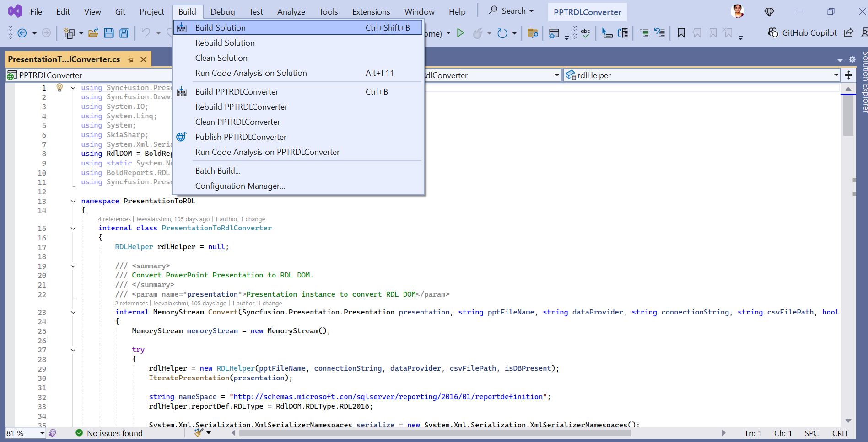Click the cursor-and-line toolbar icon
Image resolution: width=868 pixels, height=442 pixels.
pos(607,33)
